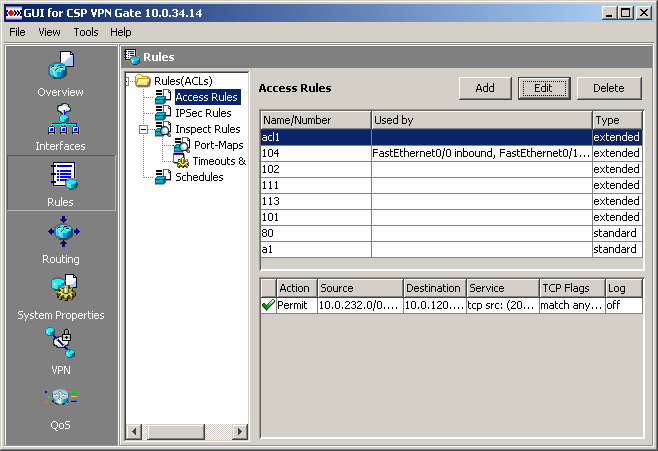Select the Rules sidebar icon
The width and height of the screenshot is (658, 451).
[63, 176]
